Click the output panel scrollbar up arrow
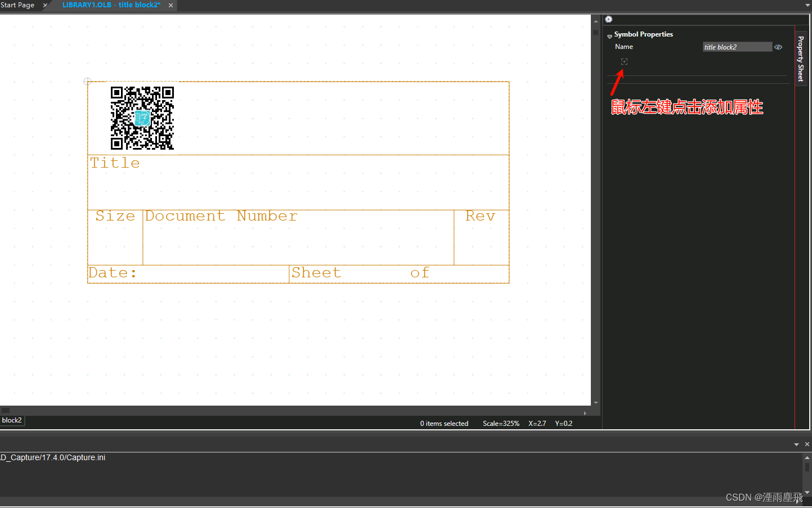The width and height of the screenshot is (812, 508). coord(807,458)
